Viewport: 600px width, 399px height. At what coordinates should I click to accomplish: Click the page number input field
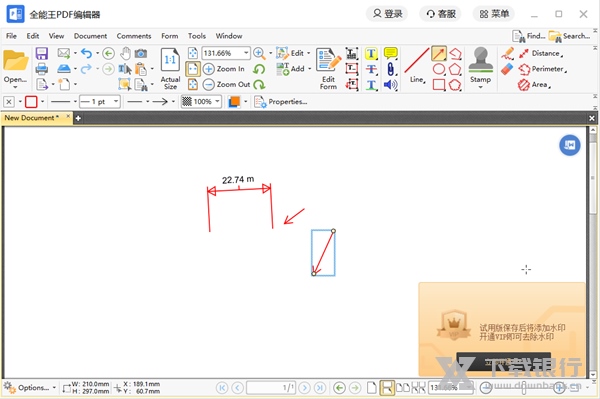(271, 388)
